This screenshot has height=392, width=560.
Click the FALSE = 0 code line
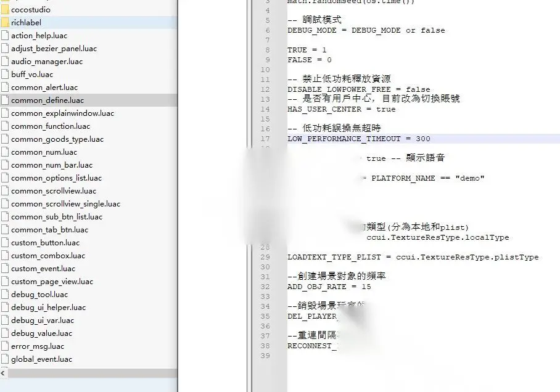pyautogui.click(x=309, y=60)
